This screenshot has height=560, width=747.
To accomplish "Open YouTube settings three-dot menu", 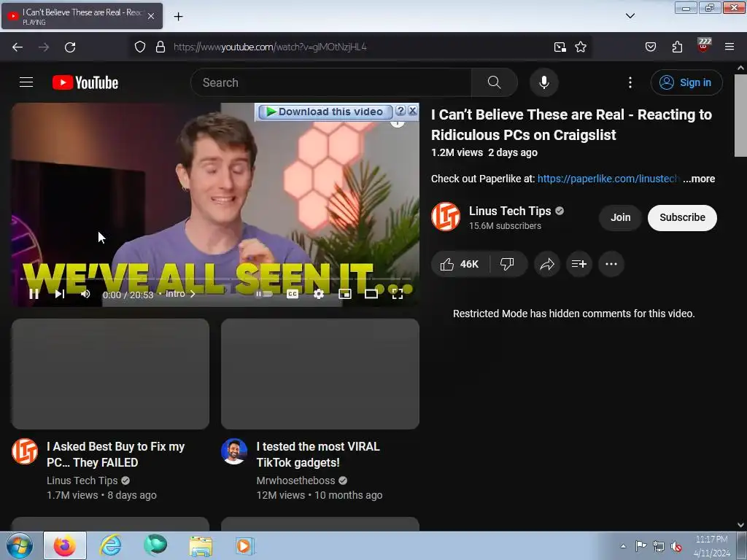I will pos(630,82).
